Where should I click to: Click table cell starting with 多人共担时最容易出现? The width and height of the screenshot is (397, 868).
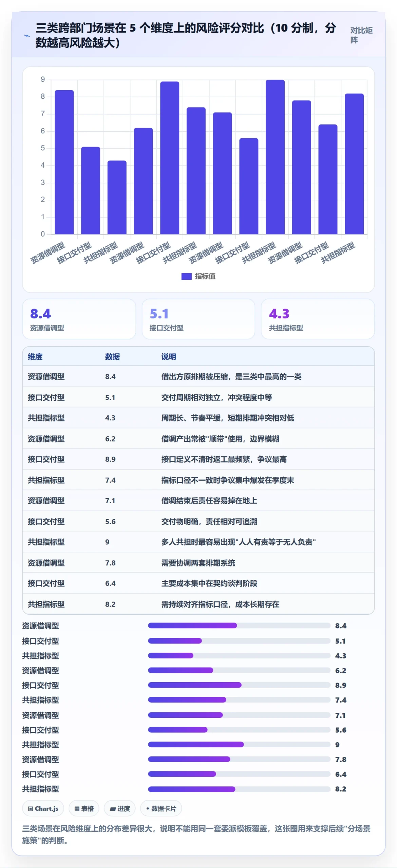click(239, 542)
